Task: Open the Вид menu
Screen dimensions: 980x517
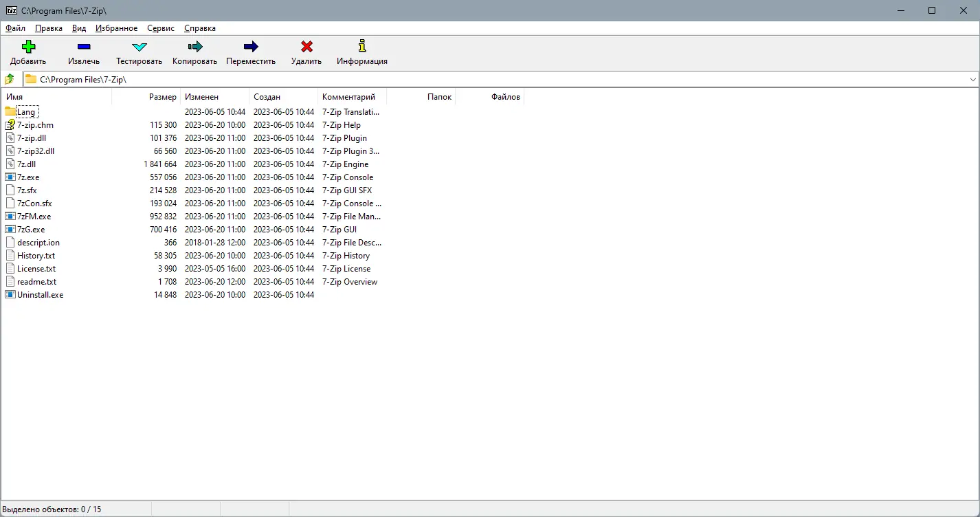Action: 79,28
